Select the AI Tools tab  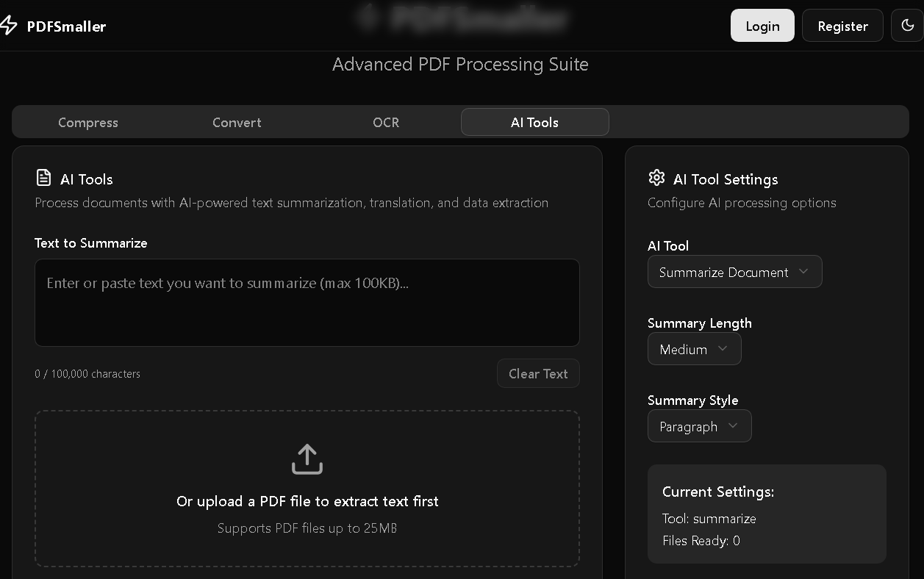(534, 122)
